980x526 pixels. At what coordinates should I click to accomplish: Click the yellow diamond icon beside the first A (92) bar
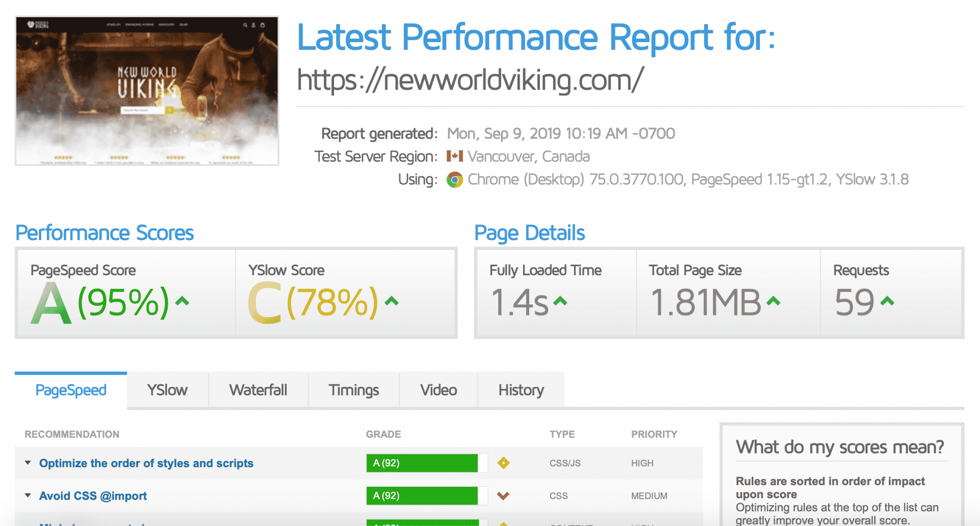click(503, 463)
